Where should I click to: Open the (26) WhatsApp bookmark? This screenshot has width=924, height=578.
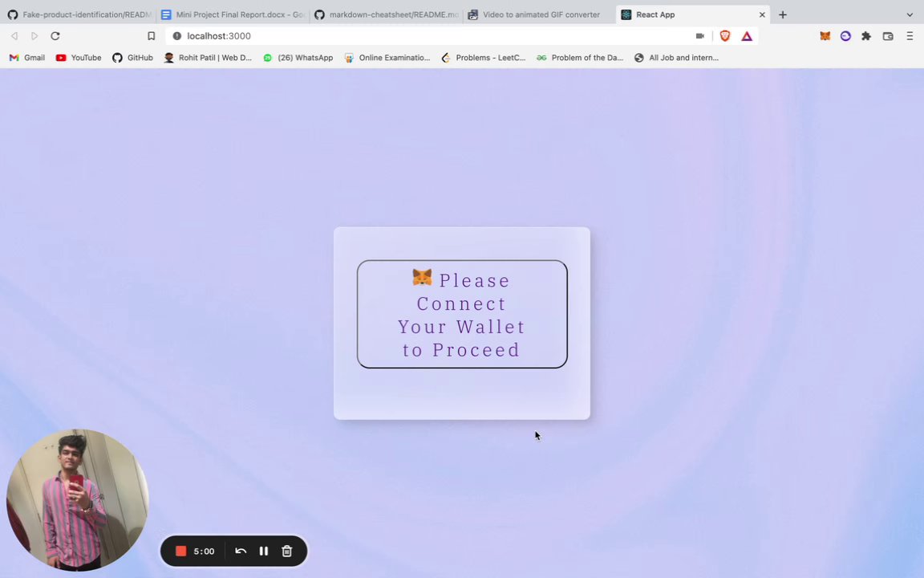pyautogui.click(x=298, y=58)
